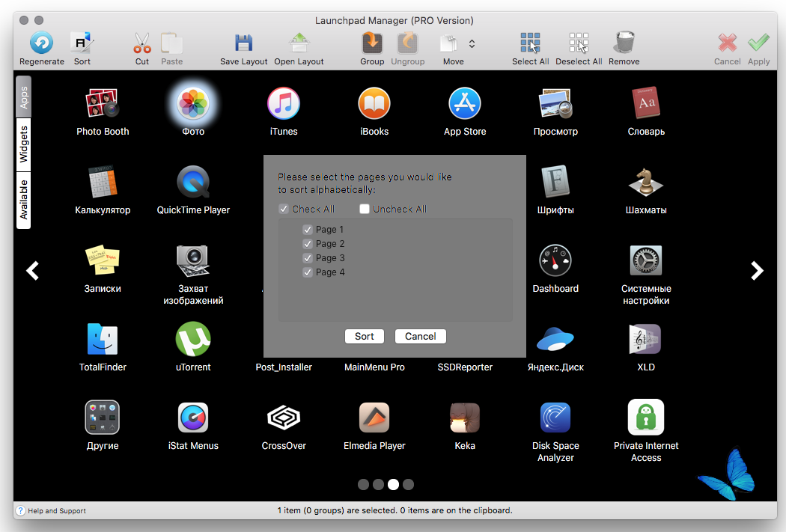Image resolution: width=786 pixels, height=532 pixels.
Task: Click the Remove trash icon
Action: click(x=624, y=43)
